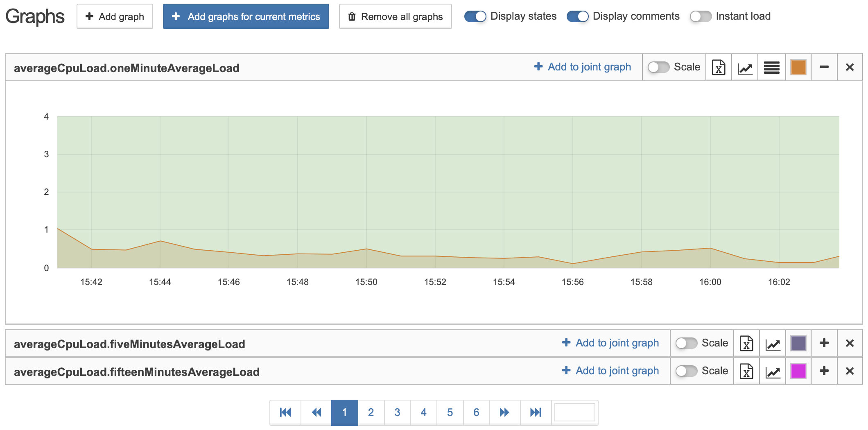Click Remove all graphs button
Image resolution: width=868 pixels, height=430 pixels.
pyautogui.click(x=395, y=16)
